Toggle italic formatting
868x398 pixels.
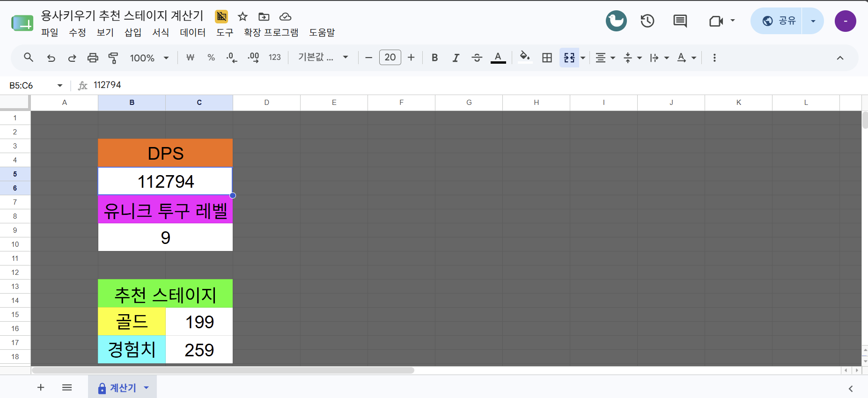coord(456,58)
